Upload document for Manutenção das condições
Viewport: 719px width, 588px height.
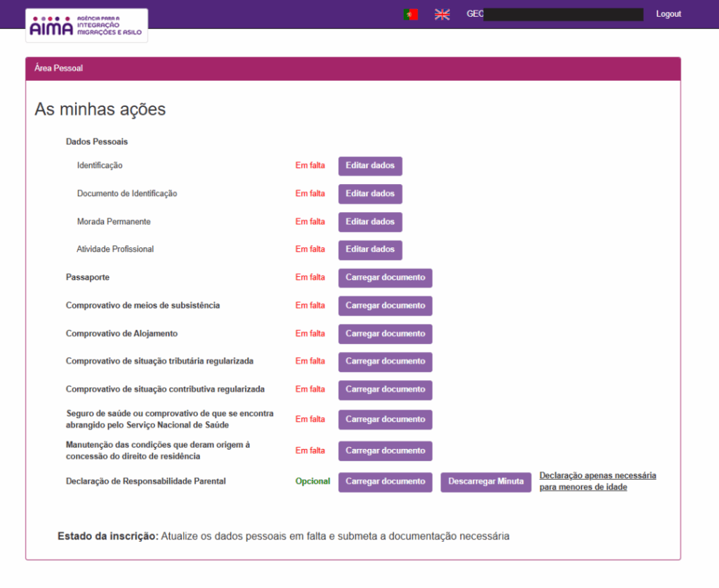coord(385,450)
